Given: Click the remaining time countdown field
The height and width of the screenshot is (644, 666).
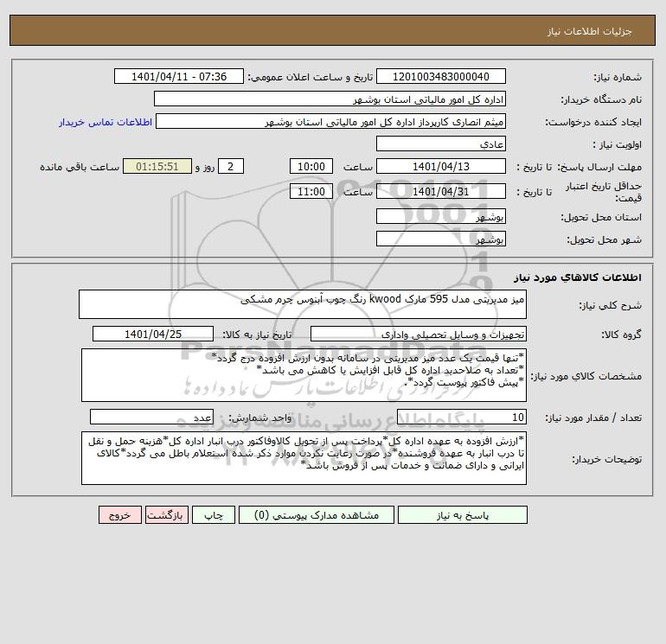Looking at the screenshot, I should click(x=157, y=167).
